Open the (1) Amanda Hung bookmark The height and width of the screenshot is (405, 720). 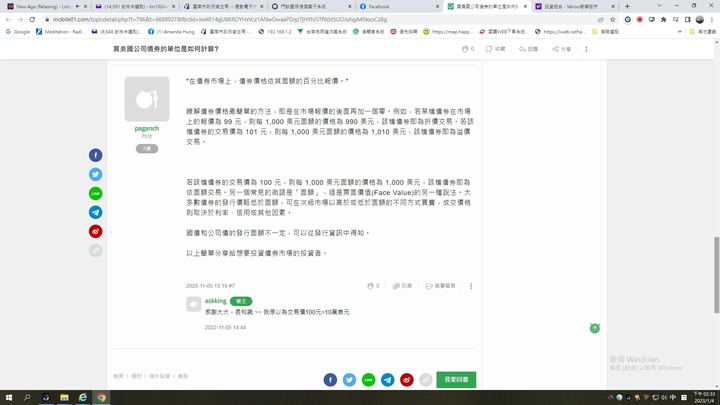(171, 32)
